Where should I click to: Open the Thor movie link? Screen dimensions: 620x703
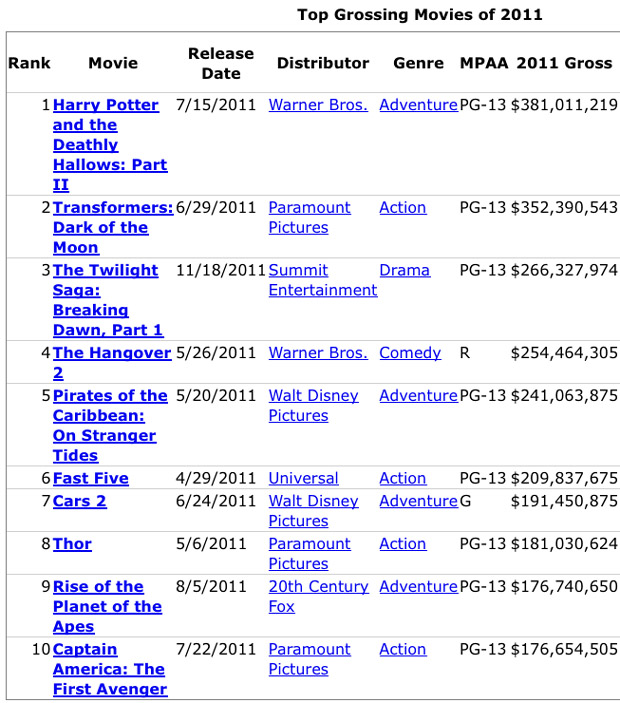point(72,544)
